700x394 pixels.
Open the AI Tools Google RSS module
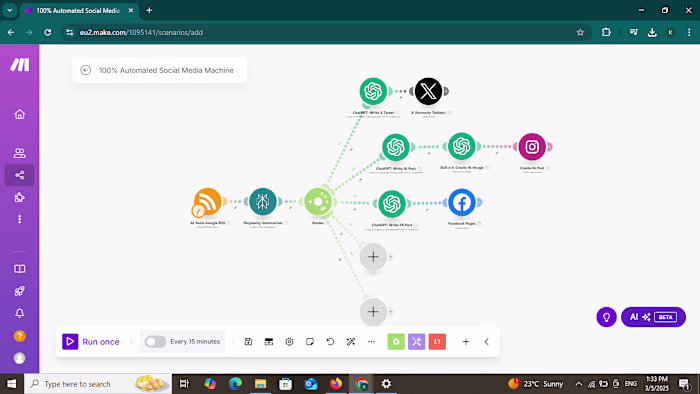point(208,202)
